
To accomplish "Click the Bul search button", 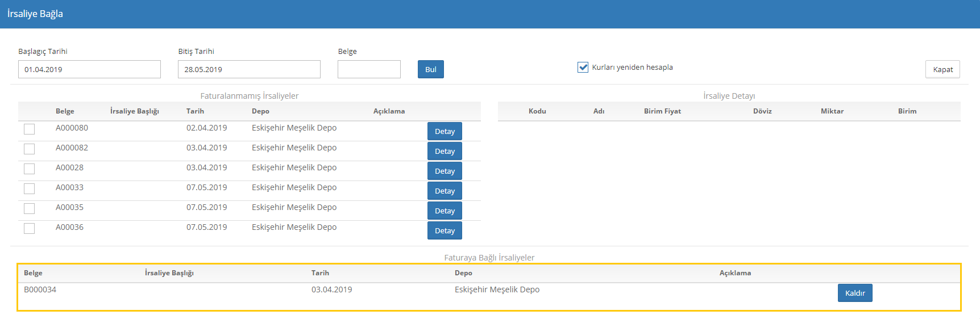I will [x=430, y=69].
